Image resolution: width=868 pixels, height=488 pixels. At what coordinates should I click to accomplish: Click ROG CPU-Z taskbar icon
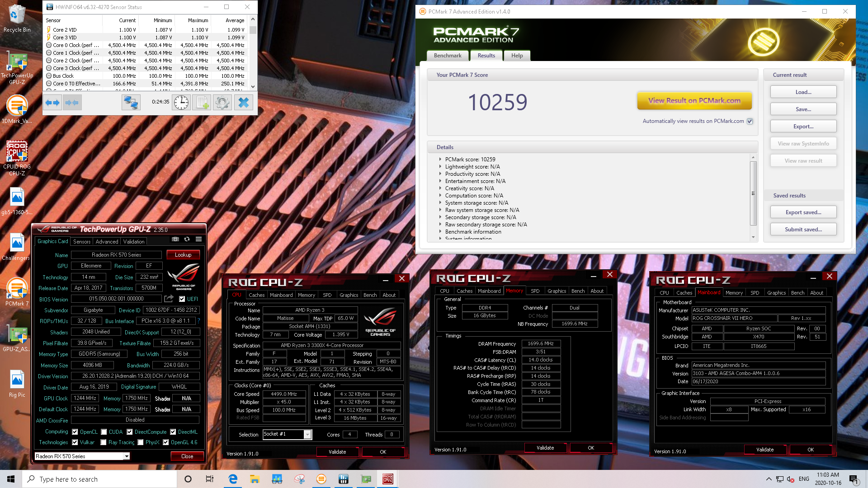[x=388, y=479]
